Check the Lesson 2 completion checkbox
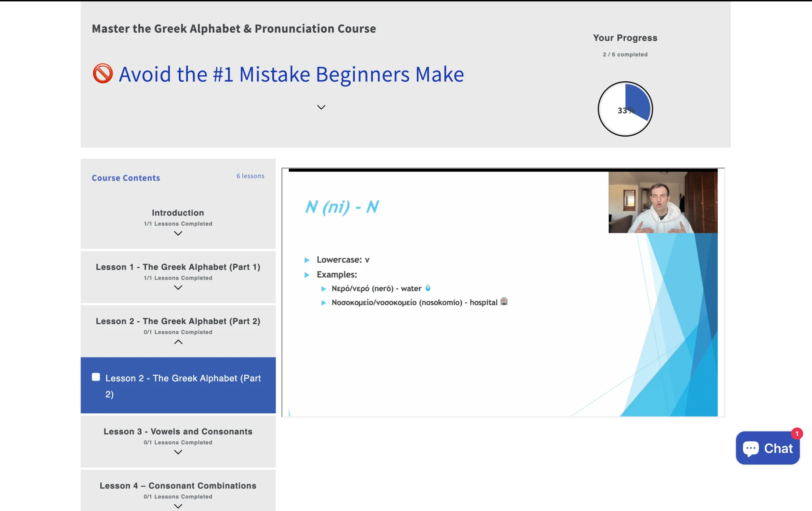The width and height of the screenshot is (812, 511). coord(96,377)
